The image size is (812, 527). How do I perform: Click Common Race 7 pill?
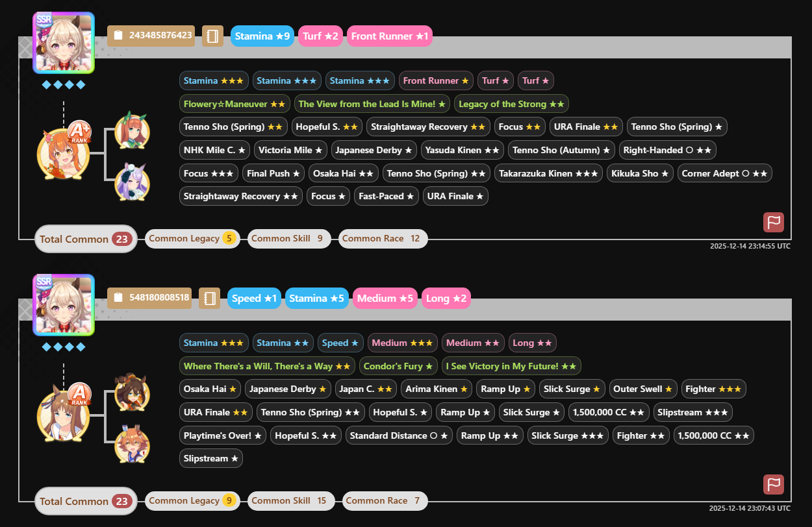click(385, 500)
